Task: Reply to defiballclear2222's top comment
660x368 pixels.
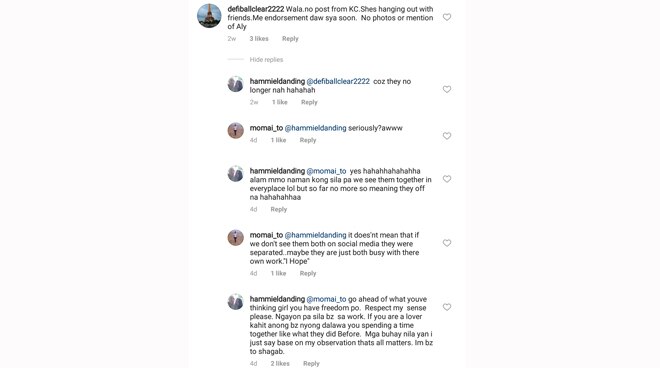Action: 290,39
